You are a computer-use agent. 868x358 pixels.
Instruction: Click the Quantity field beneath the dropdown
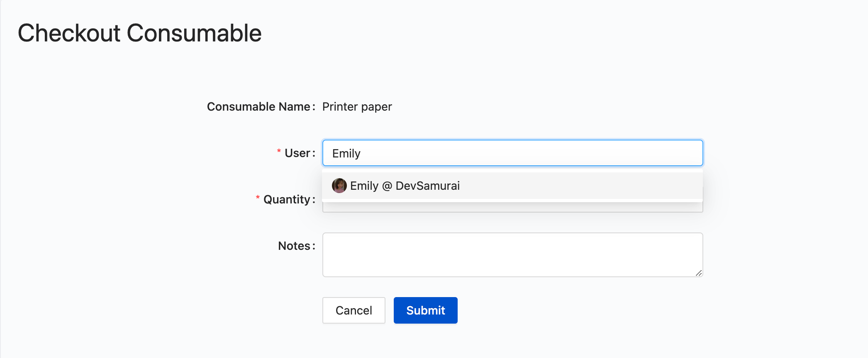point(512,207)
